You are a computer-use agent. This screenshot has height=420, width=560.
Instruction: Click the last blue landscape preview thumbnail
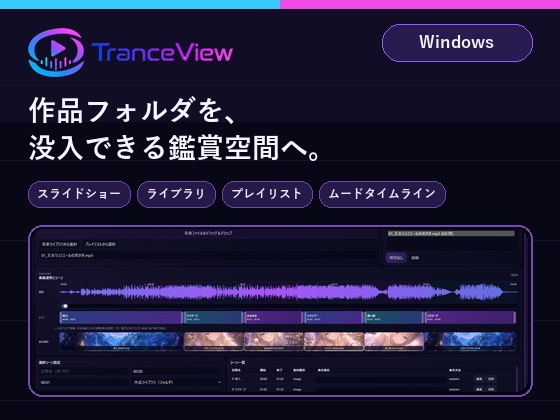470,341
